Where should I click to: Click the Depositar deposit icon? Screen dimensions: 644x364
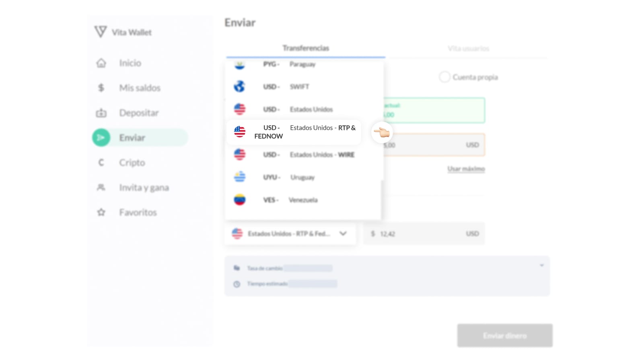click(101, 113)
